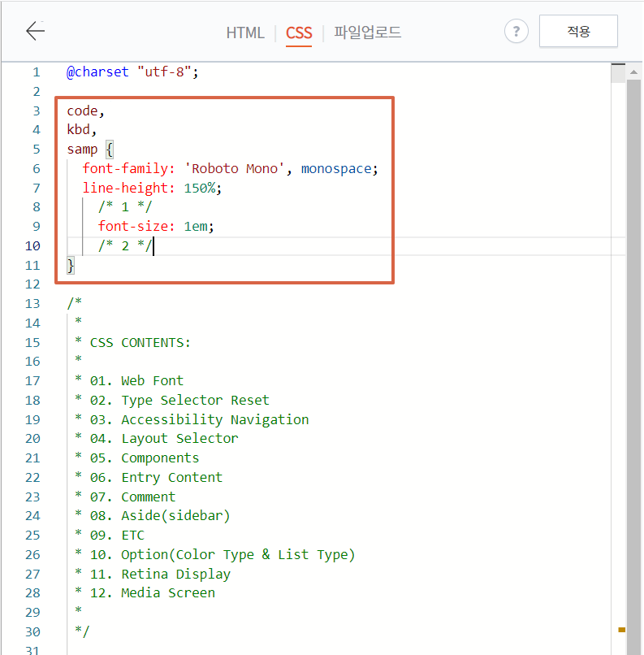Click line number 10 in the gutter

(32, 246)
